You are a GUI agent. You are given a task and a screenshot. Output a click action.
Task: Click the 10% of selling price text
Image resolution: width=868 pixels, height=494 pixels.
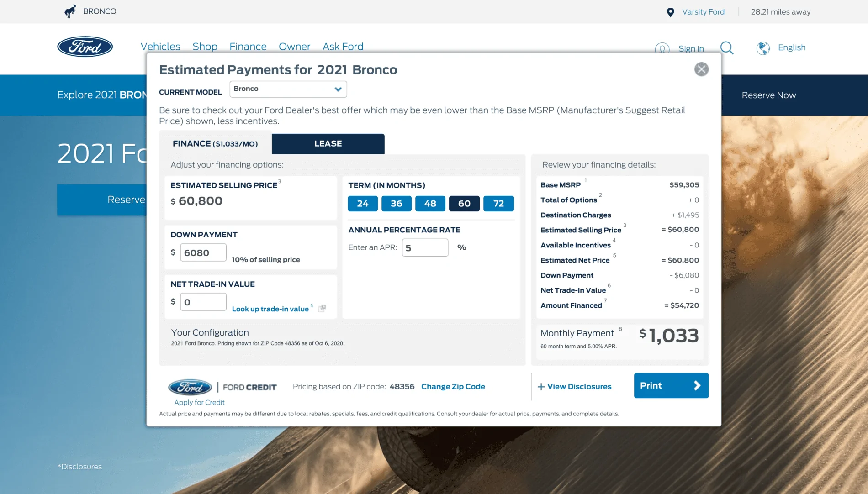266,260
